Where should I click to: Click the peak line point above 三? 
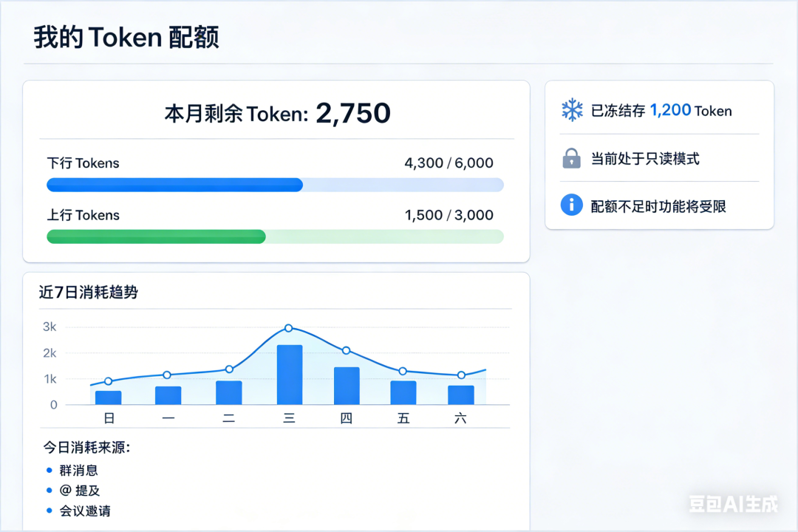(x=289, y=328)
